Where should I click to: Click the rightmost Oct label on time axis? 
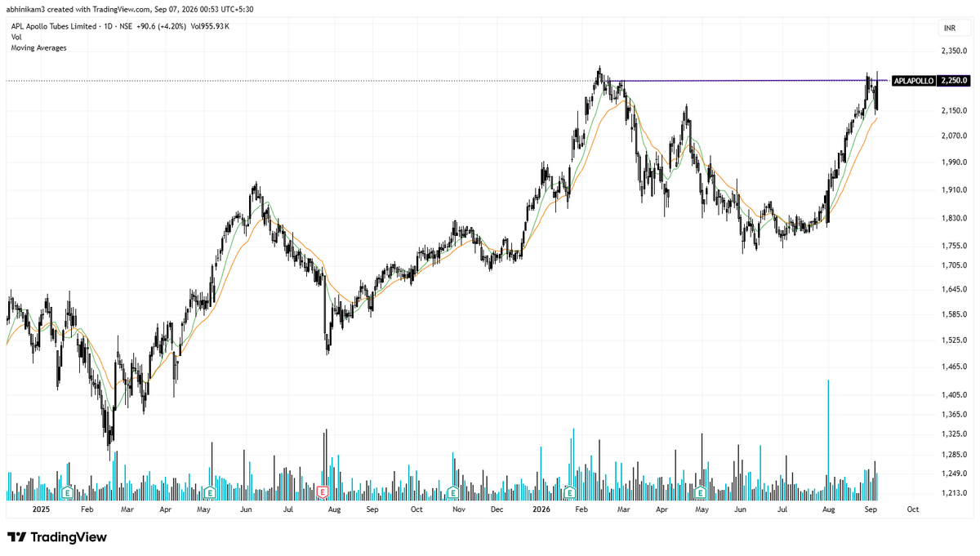[x=913, y=509]
